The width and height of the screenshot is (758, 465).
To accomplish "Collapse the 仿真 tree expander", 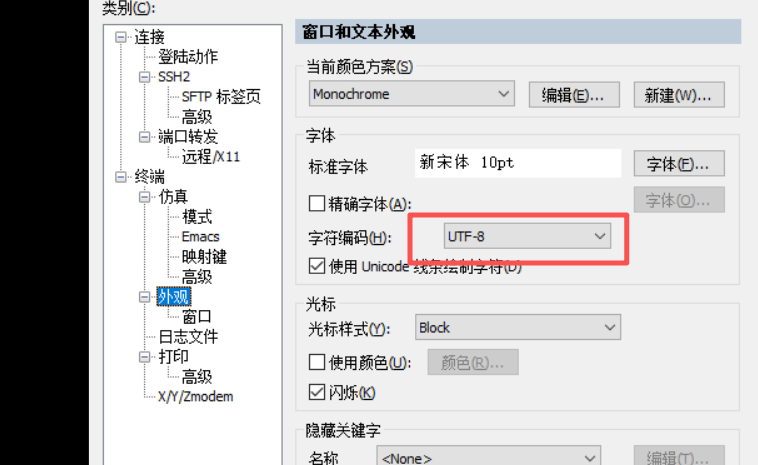I will (145, 197).
